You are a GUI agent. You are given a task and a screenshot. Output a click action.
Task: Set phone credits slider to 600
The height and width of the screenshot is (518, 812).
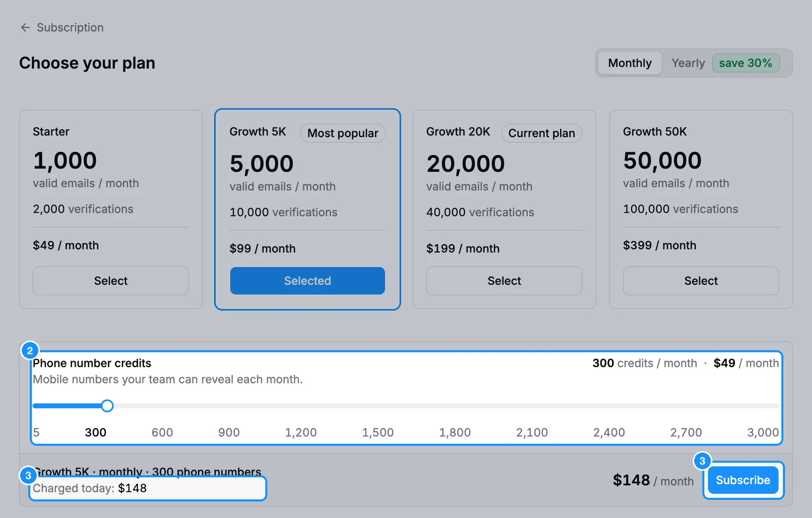coord(162,432)
